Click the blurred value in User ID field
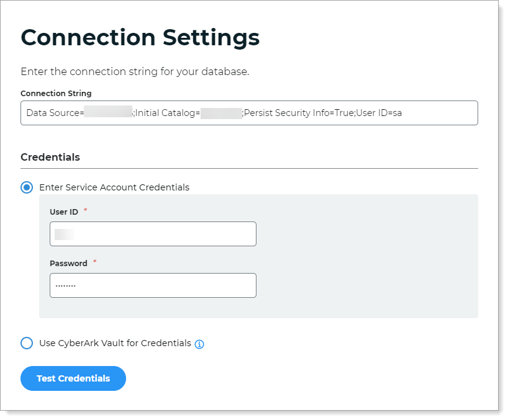Image resolution: width=508 pixels, height=420 pixels. tap(64, 234)
